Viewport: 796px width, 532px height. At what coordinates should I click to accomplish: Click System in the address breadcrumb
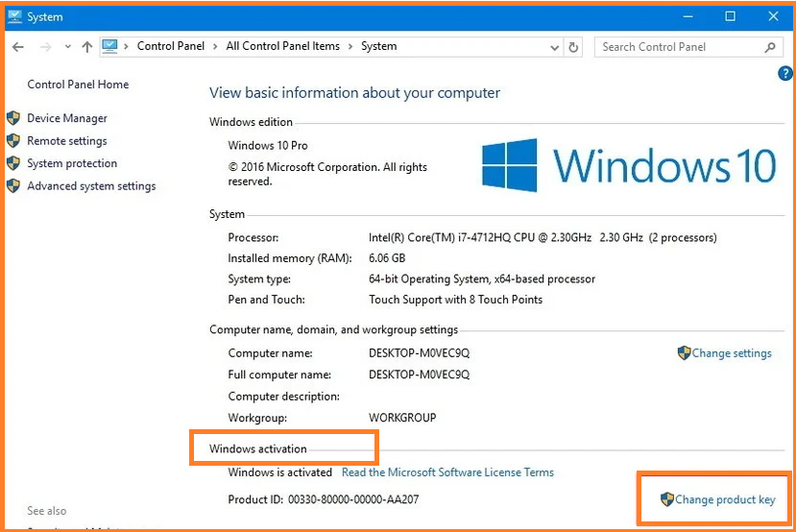point(378,46)
